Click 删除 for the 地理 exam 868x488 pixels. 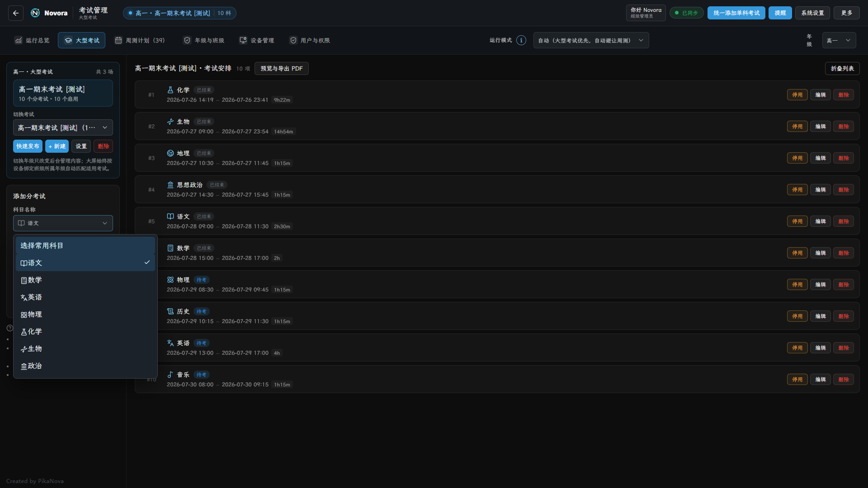tap(844, 158)
